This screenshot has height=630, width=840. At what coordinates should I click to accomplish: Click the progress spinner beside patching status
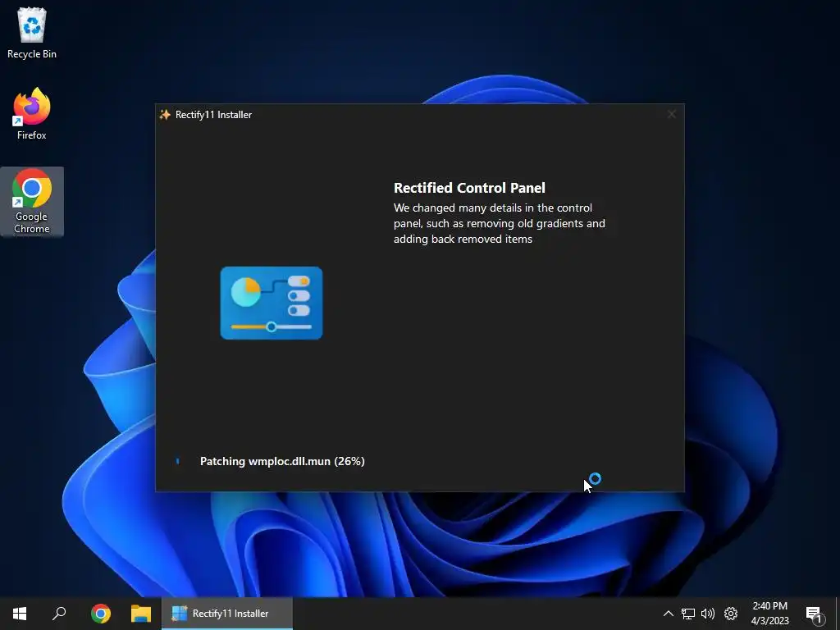[177, 461]
